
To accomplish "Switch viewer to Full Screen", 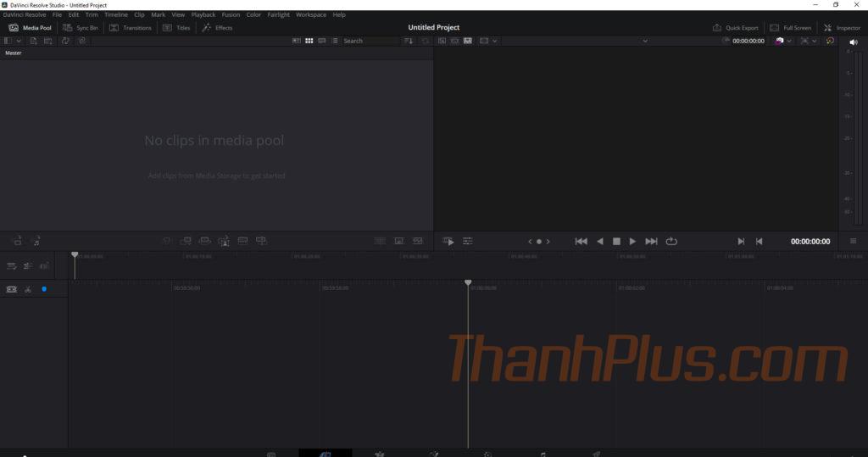I will [790, 28].
